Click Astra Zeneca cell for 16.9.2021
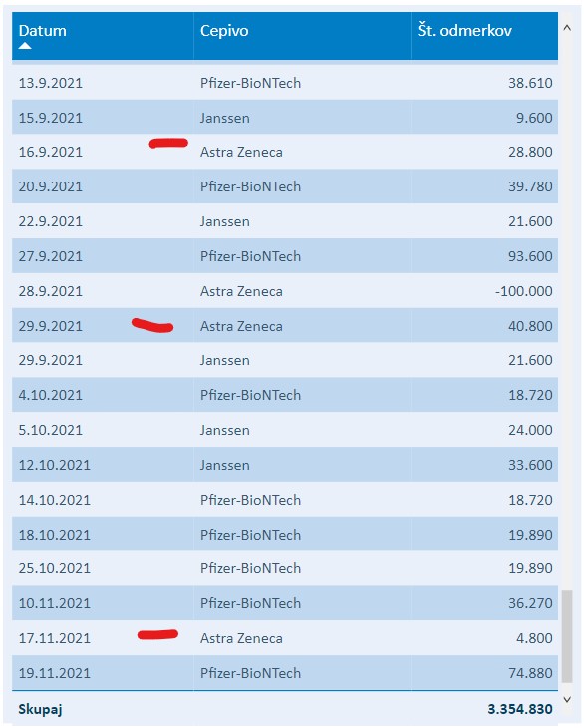Image resolution: width=584 pixels, height=728 pixels. click(x=241, y=152)
